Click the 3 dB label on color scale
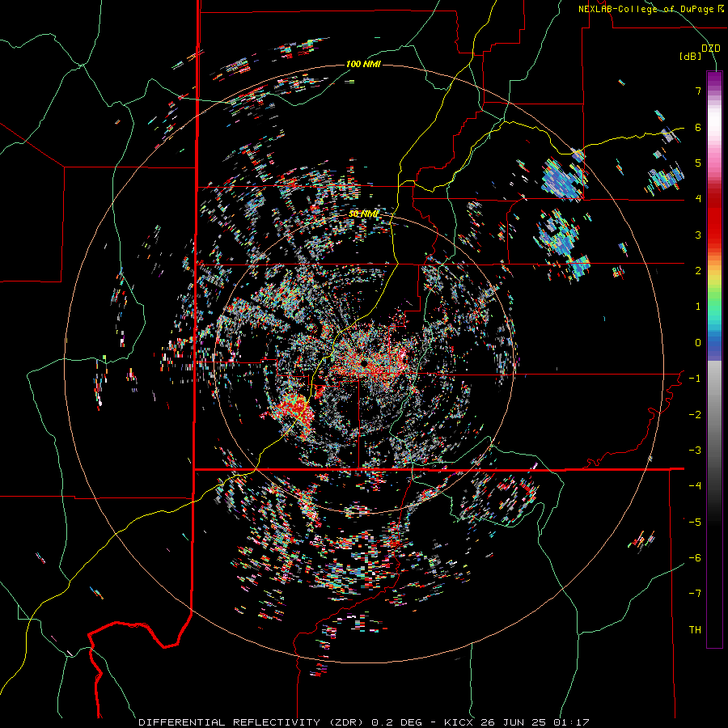The image size is (728, 728). [698, 235]
